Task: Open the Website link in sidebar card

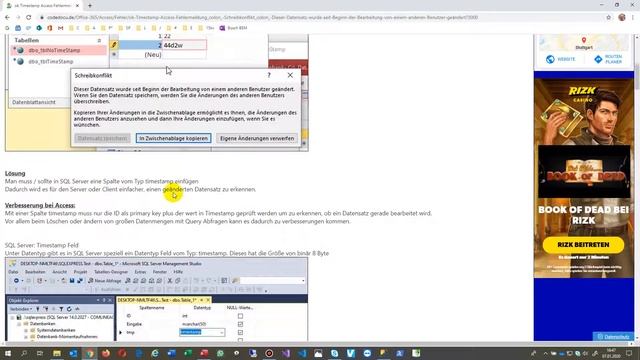Action: pyautogui.click(x=561, y=59)
